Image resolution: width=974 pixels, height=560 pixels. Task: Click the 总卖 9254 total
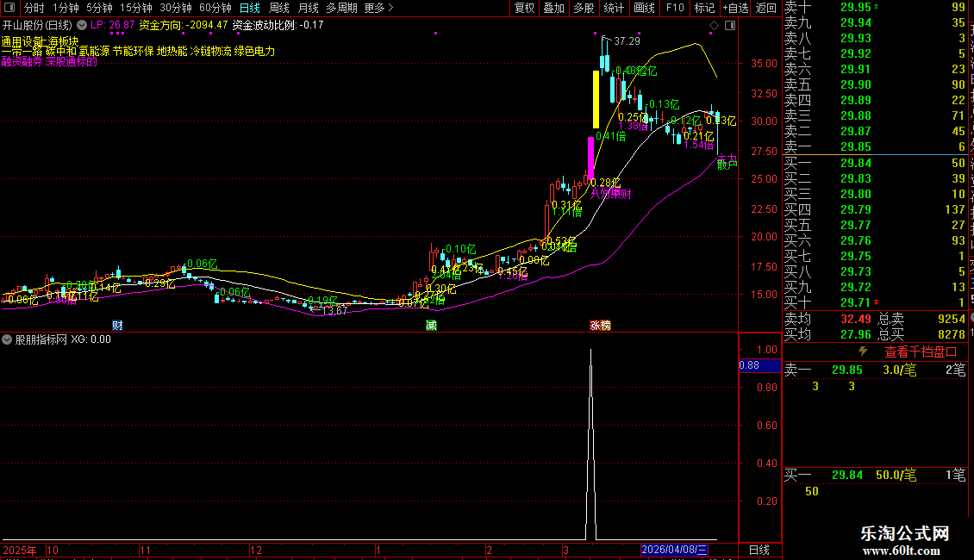point(921,319)
